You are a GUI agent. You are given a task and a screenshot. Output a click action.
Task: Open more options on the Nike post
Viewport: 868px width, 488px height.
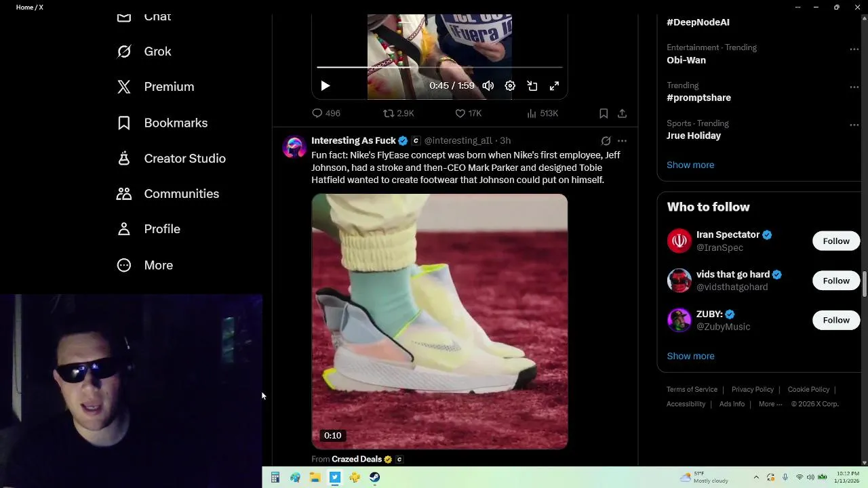click(622, 141)
